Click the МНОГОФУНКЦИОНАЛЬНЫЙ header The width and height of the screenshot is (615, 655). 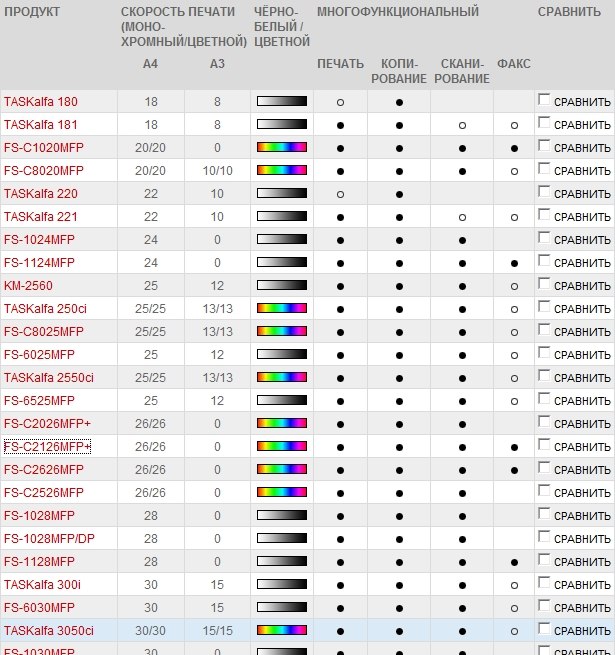tap(398, 12)
